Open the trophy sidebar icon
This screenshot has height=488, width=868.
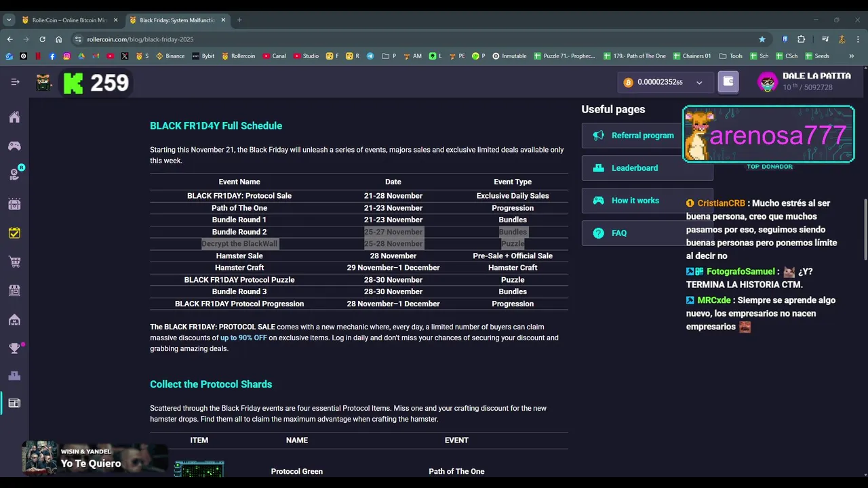[14, 348]
